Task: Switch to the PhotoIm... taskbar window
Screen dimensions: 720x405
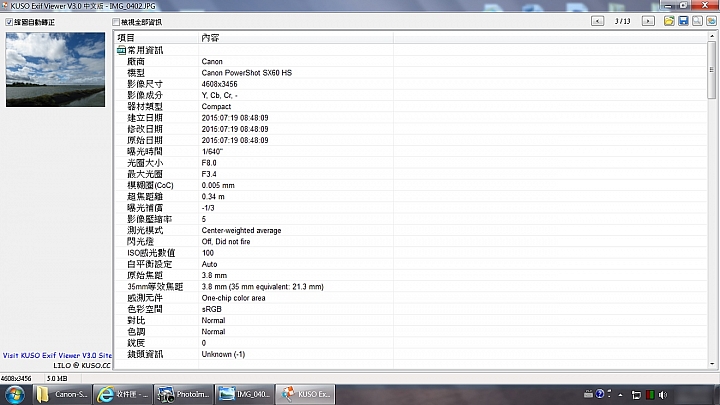Action: [183, 394]
